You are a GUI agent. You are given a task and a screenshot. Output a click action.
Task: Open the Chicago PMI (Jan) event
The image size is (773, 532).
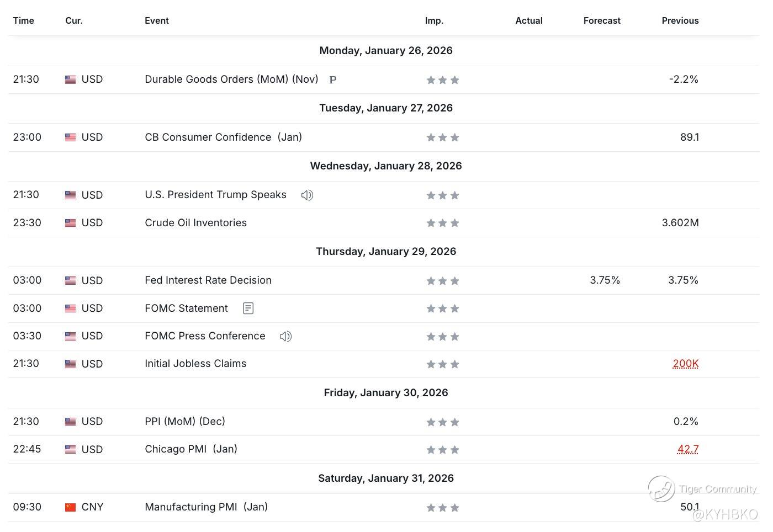191,449
